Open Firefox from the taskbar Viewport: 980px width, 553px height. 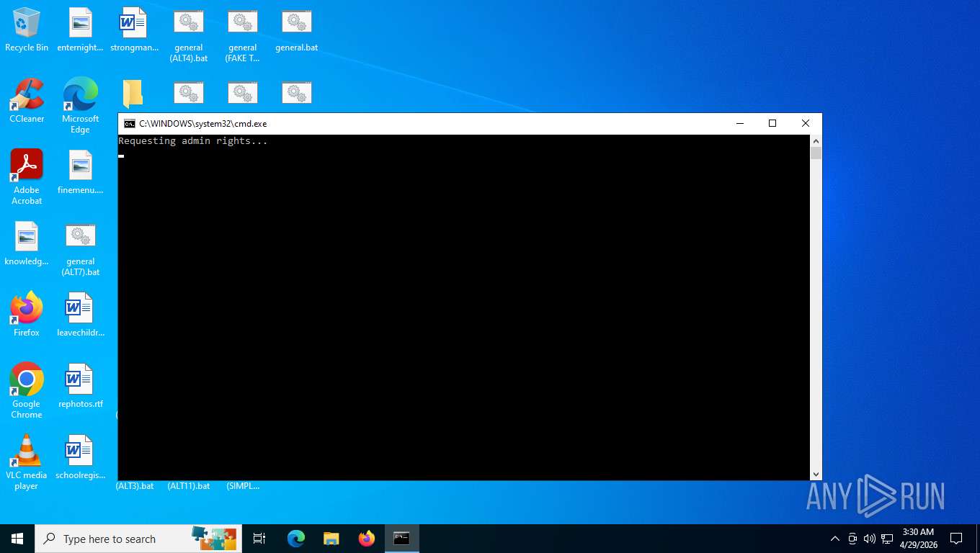click(367, 539)
